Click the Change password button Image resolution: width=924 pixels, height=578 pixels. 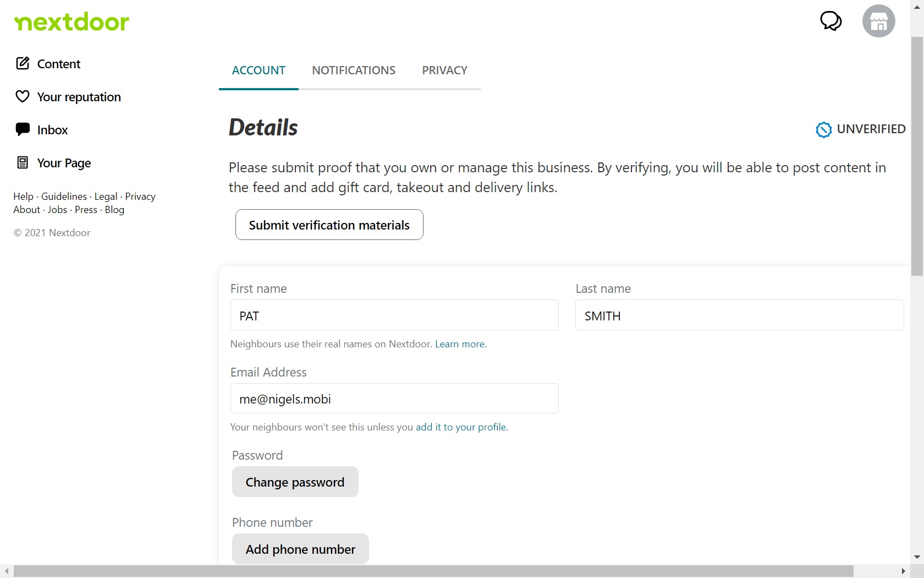point(295,482)
